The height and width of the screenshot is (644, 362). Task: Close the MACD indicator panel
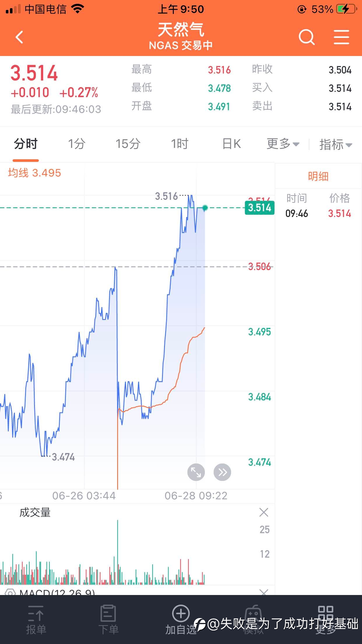point(264,592)
